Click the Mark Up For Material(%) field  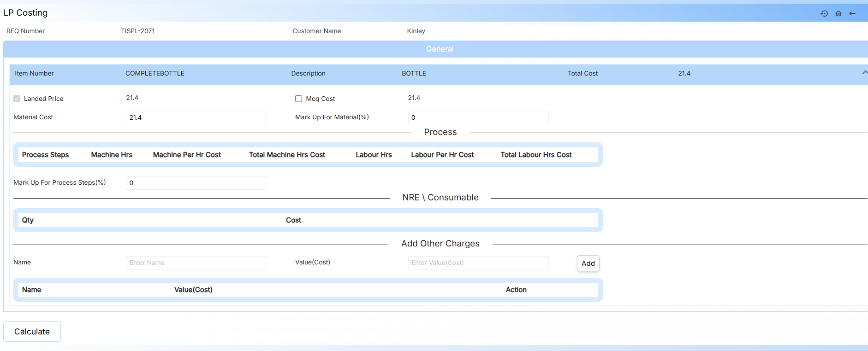pyautogui.click(x=478, y=117)
